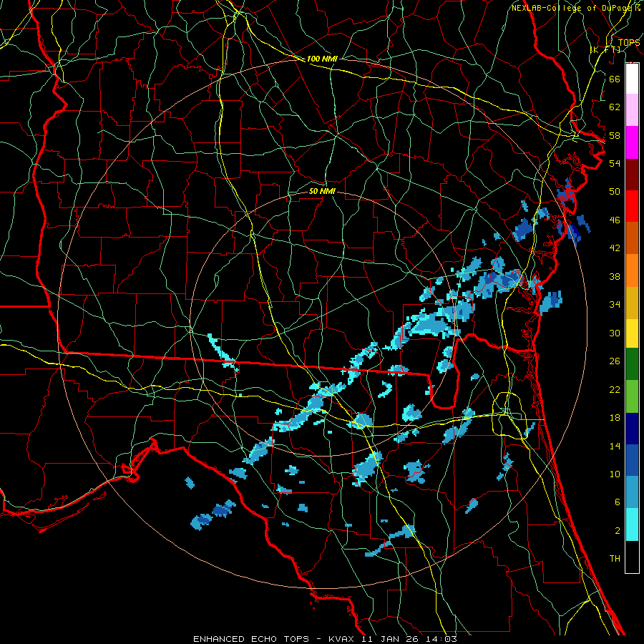Pick the cyan legend swatch
Screen dimensions: 644x644
(x=632, y=525)
